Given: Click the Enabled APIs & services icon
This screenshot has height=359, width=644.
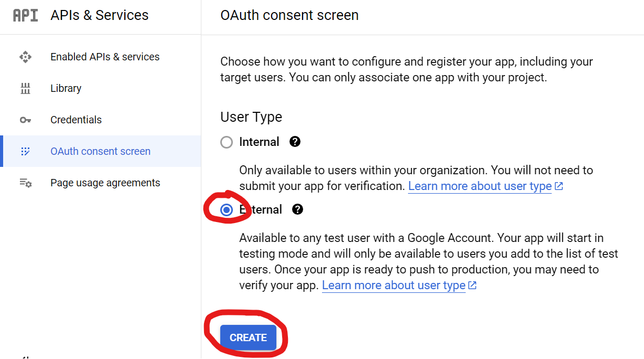Looking at the screenshot, I should pos(25,57).
